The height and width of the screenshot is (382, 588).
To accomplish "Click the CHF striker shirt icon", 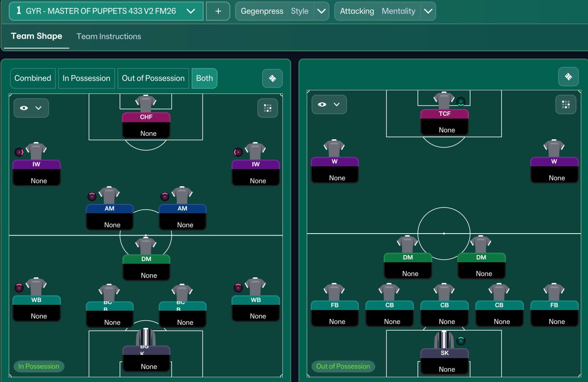I will click(146, 103).
